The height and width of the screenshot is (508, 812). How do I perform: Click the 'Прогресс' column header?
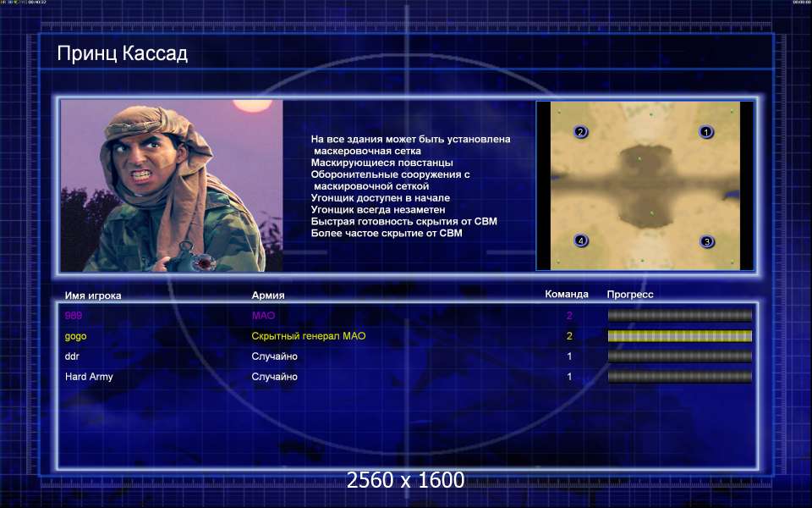[x=630, y=295]
